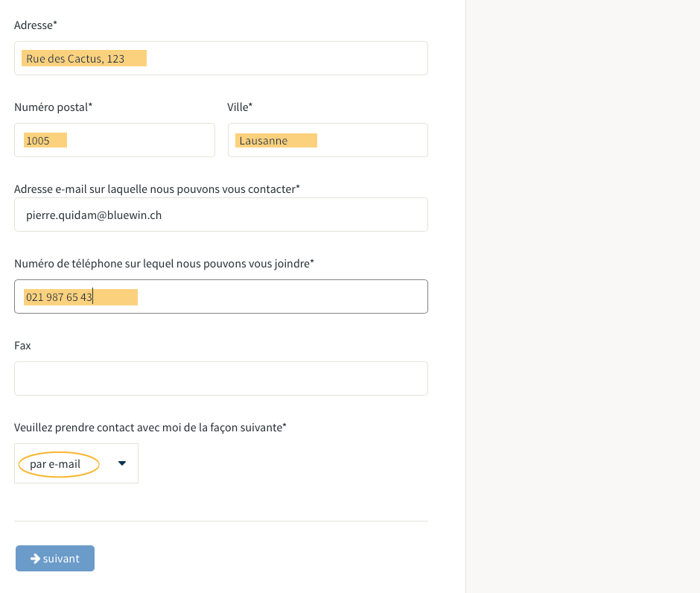Click the Ville* label
This screenshot has width=700, height=593.
[x=240, y=107]
